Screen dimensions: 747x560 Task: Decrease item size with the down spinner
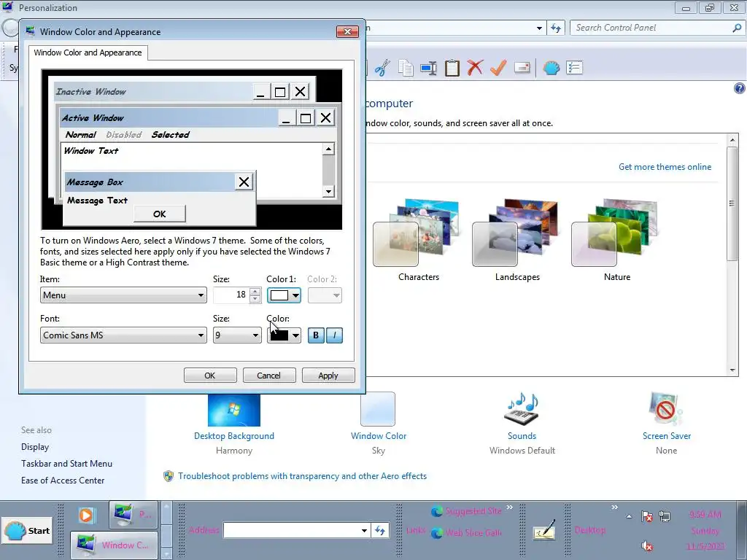pyautogui.click(x=255, y=299)
